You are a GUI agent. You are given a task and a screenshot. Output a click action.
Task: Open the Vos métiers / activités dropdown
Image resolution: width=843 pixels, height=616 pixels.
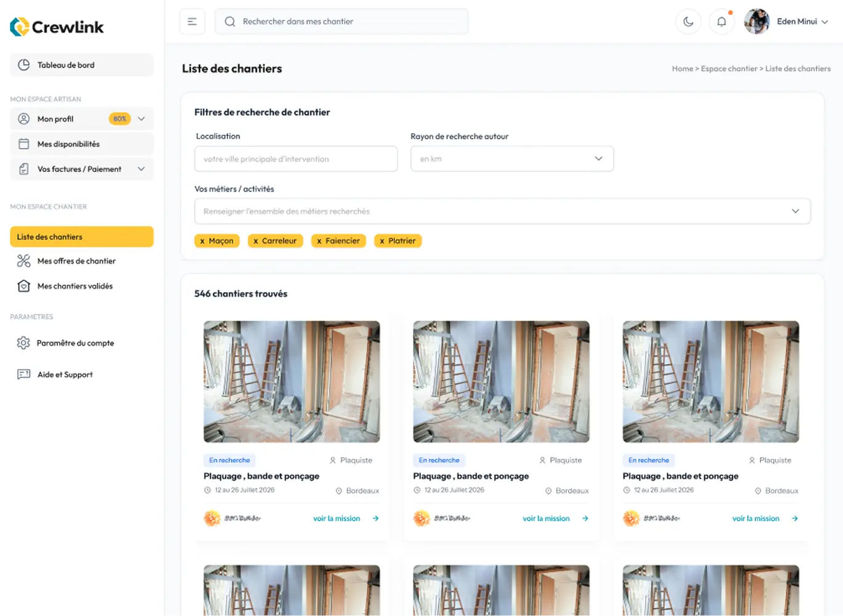(x=502, y=211)
